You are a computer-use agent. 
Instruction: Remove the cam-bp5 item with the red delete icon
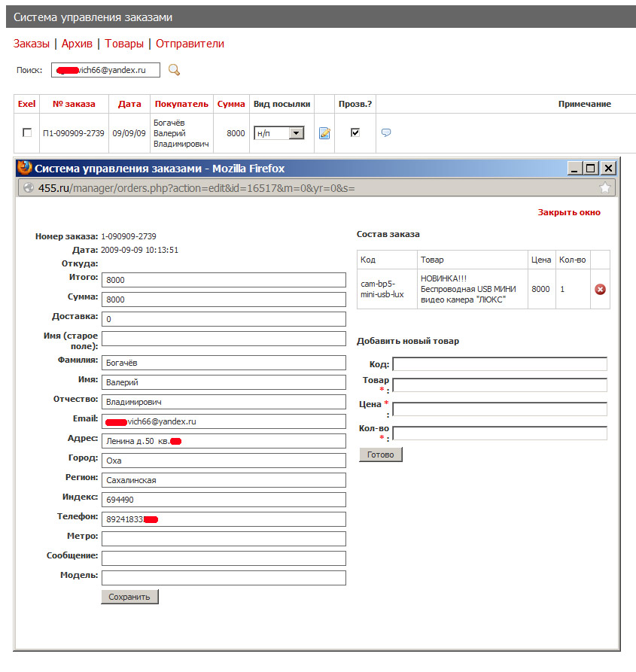[x=600, y=289]
